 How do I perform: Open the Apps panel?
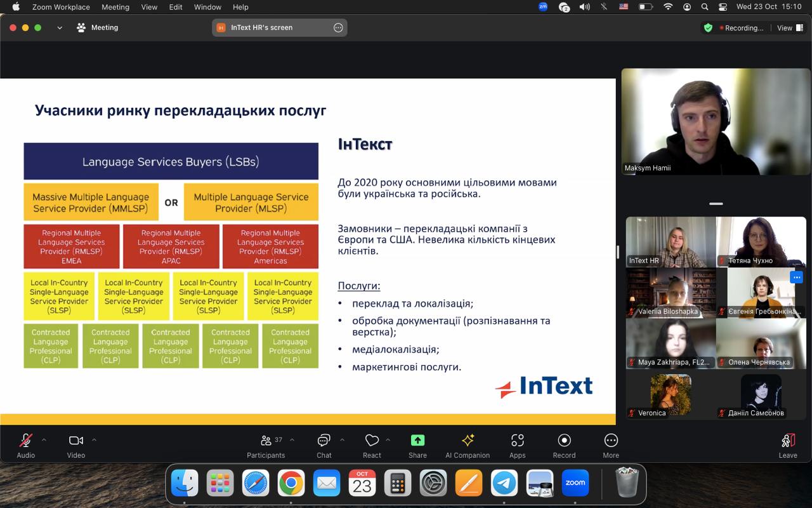[518, 445]
